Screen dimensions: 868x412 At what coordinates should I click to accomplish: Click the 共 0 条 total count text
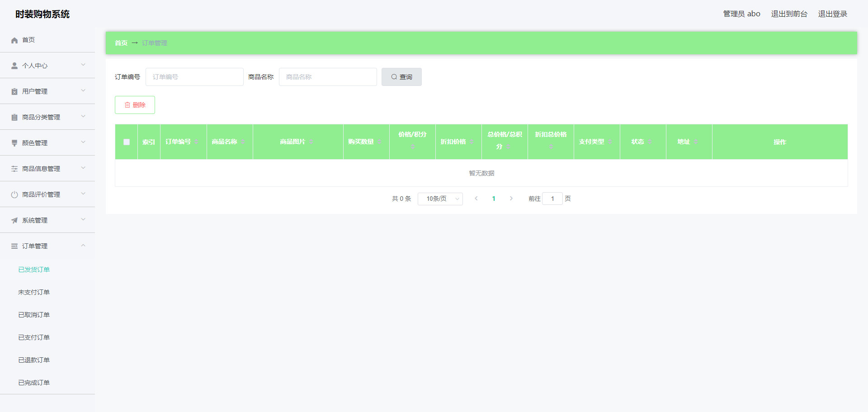401,199
